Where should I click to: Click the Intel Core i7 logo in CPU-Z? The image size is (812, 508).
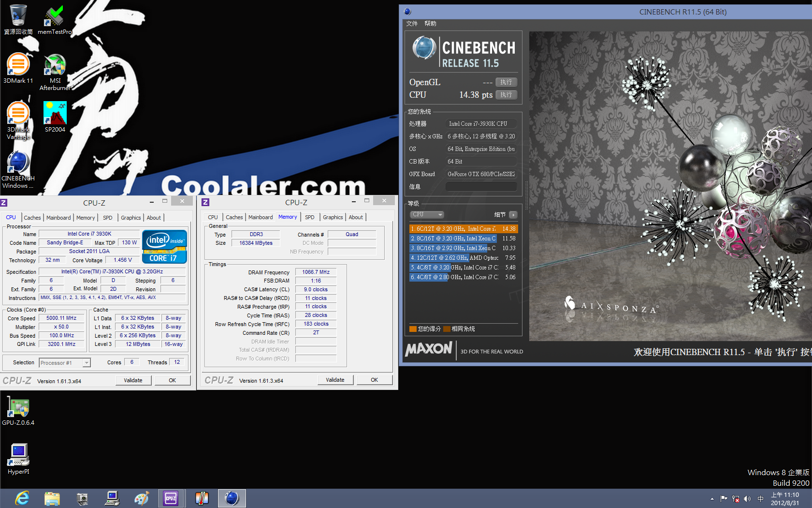(164, 247)
